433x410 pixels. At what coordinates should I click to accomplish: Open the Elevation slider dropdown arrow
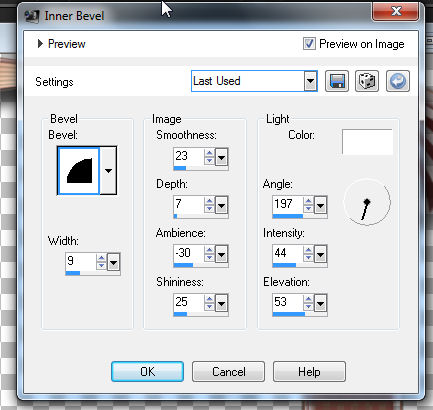[x=320, y=304]
